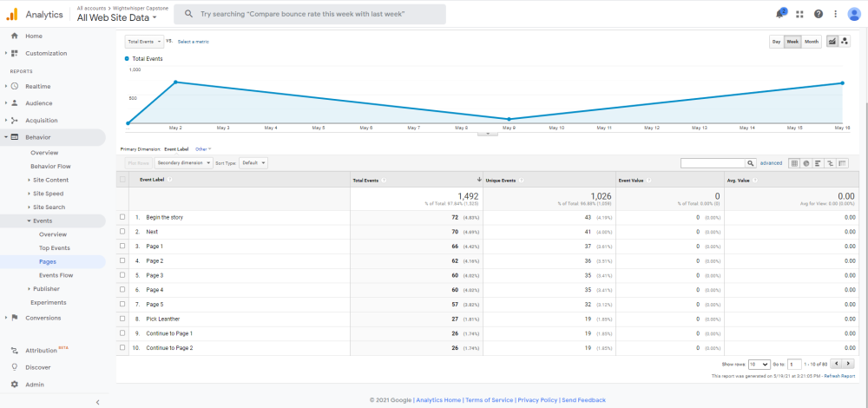The image size is (868, 408).
Task: Tick the checkbox next to Page 5
Action: (122, 305)
